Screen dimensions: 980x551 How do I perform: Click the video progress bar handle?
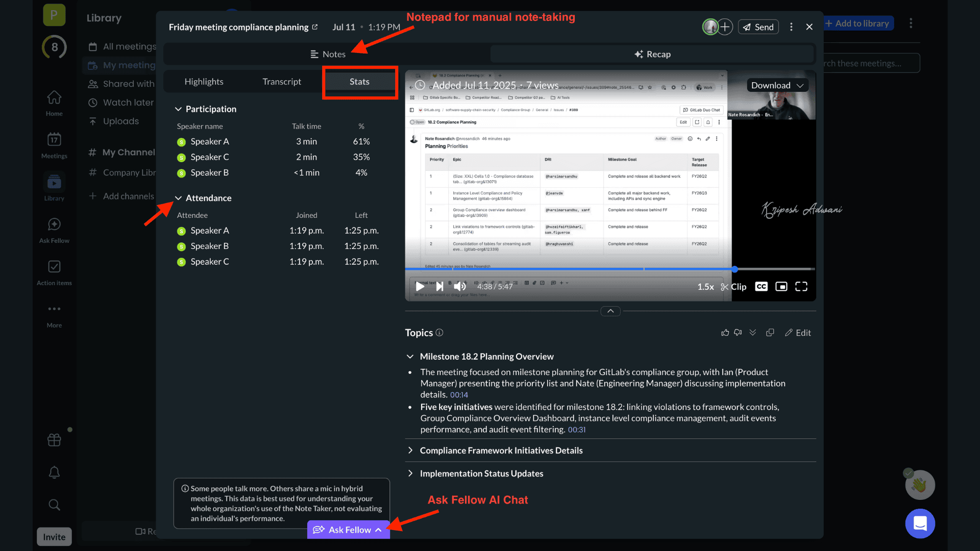pos(734,269)
